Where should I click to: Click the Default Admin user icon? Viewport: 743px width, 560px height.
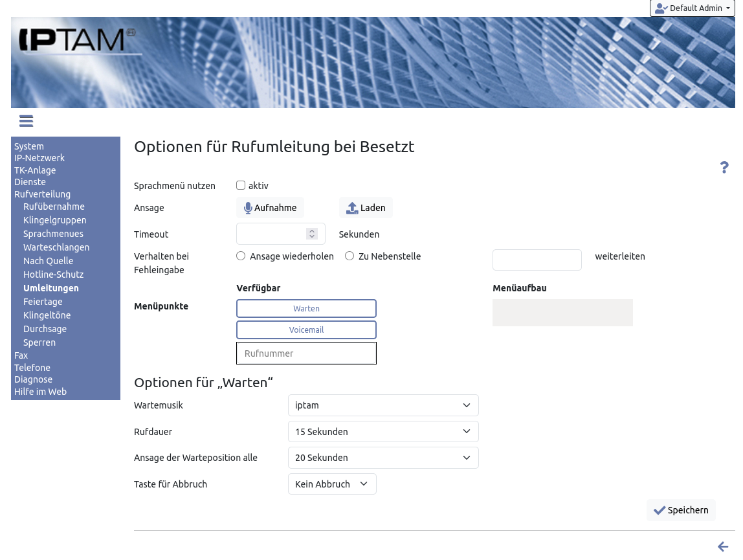[661, 8]
